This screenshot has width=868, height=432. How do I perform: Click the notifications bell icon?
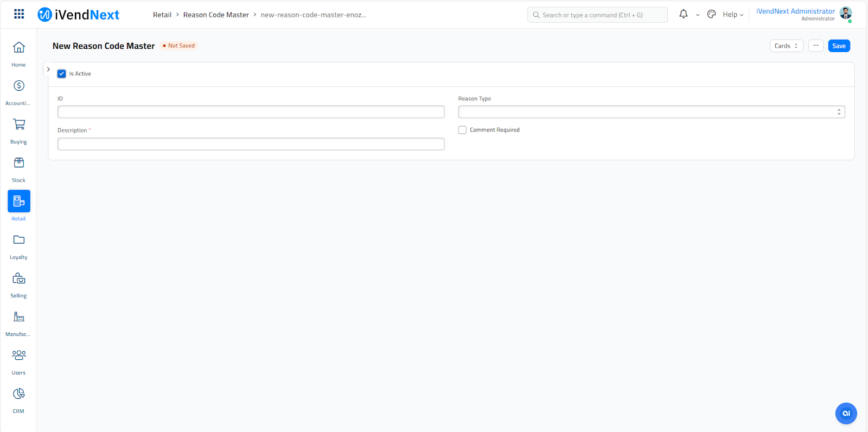[x=684, y=15]
